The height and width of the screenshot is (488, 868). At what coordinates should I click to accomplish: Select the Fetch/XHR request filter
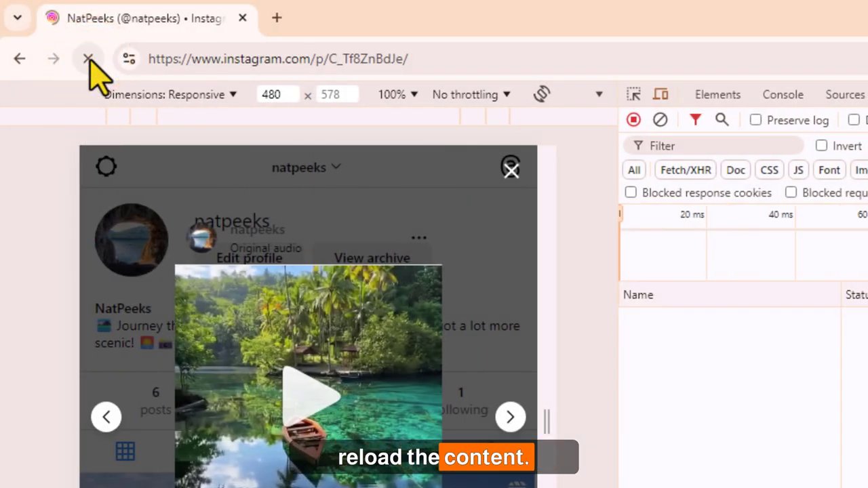point(685,170)
